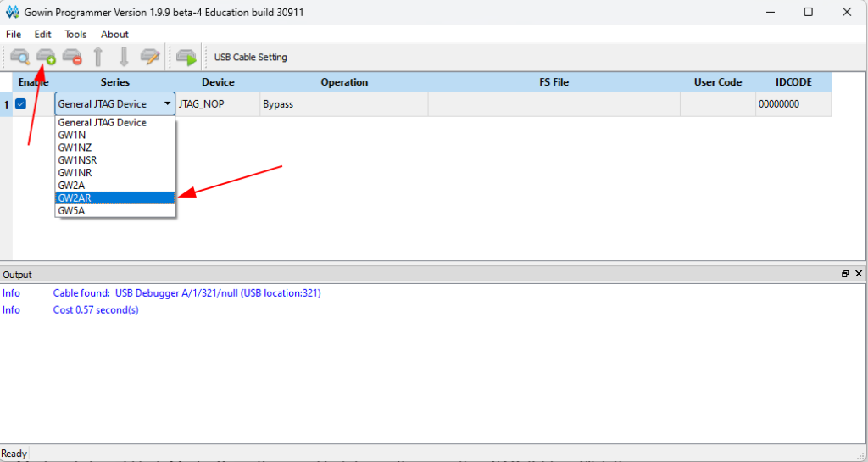The width and height of the screenshot is (868, 462).
Task: Click the IDCODE column header
Action: (793, 82)
